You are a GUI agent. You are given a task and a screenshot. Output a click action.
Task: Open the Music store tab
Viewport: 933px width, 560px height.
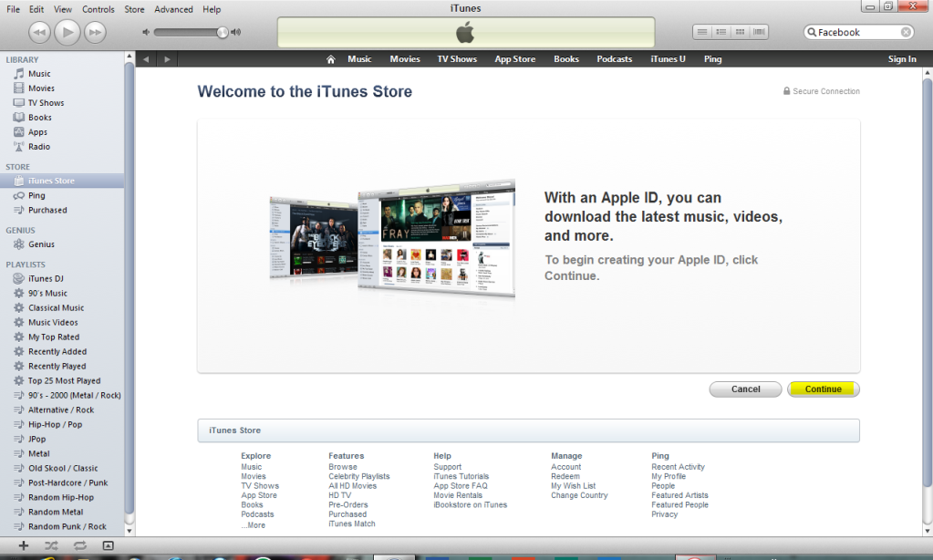point(359,59)
